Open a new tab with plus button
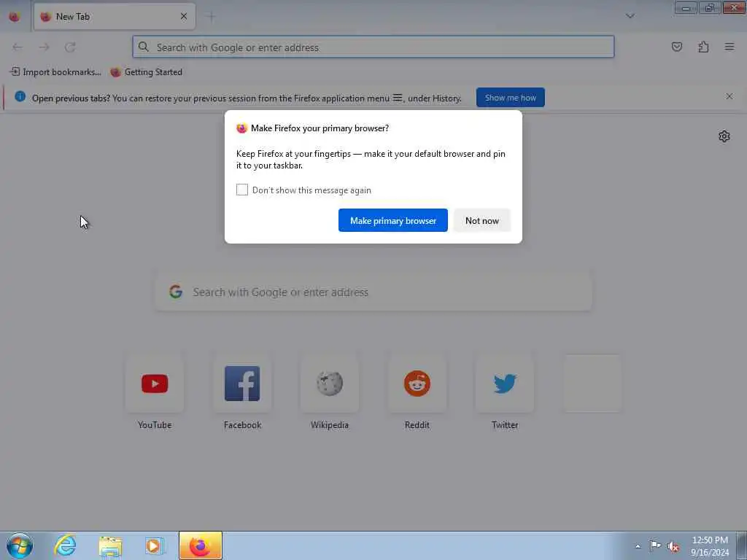The width and height of the screenshot is (747, 560). 211,17
